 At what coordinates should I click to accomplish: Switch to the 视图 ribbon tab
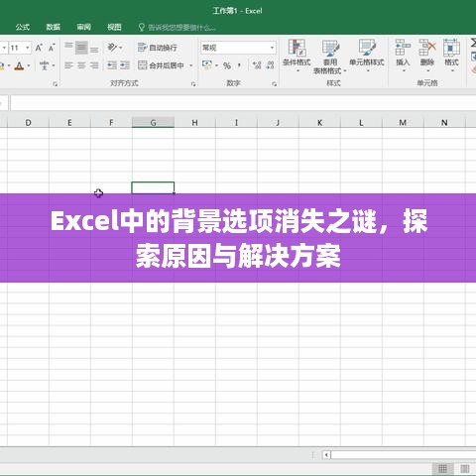(x=114, y=27)
